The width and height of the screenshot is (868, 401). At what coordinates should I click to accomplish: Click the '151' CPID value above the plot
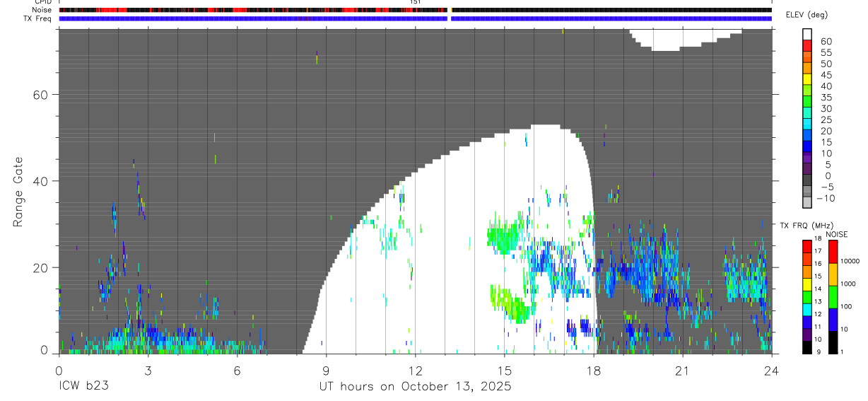point(415,2)
